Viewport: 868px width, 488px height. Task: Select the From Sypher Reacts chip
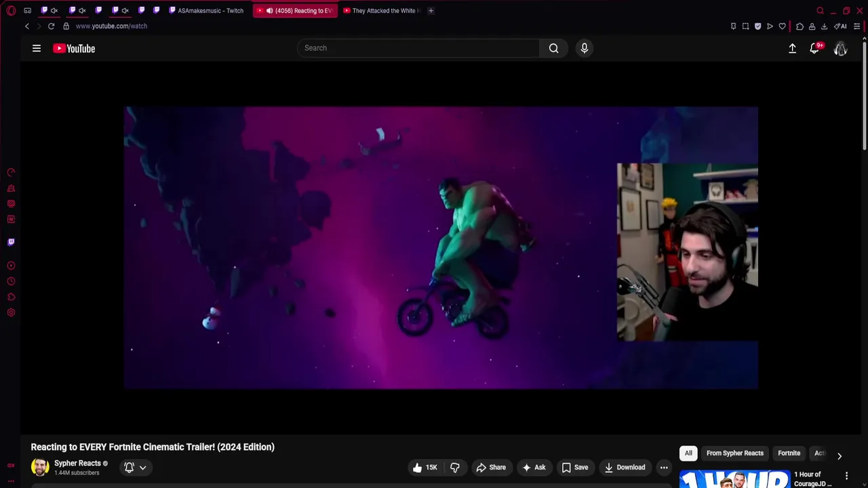pos(735,453)
